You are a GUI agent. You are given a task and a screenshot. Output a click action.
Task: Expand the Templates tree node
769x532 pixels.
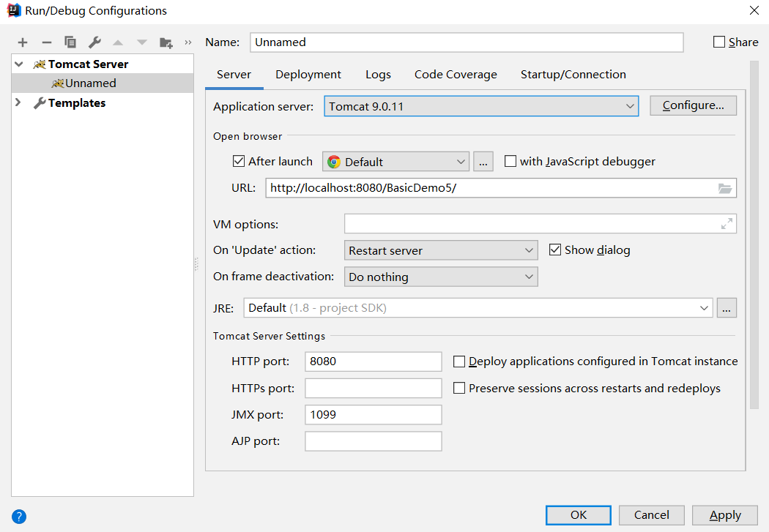click(18, 103)
